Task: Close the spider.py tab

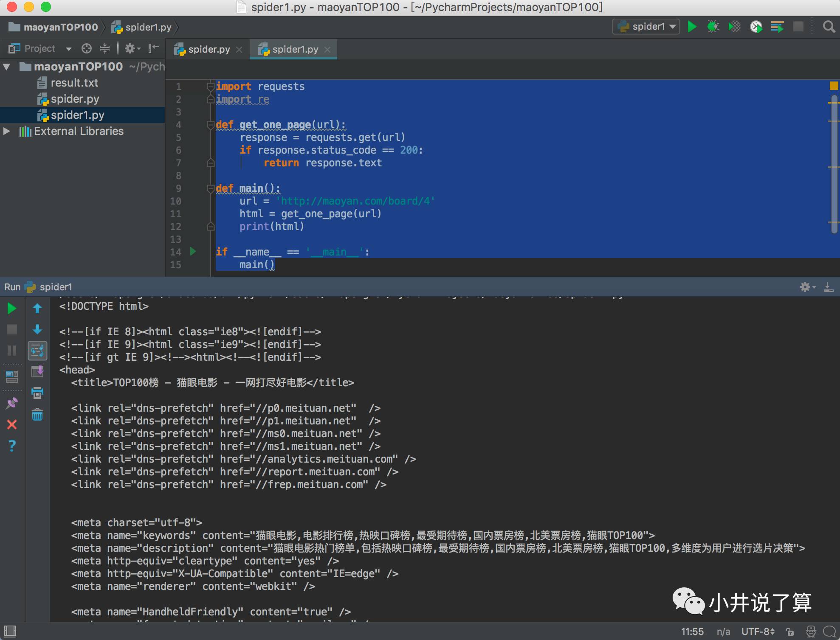Action: [240, 50]
